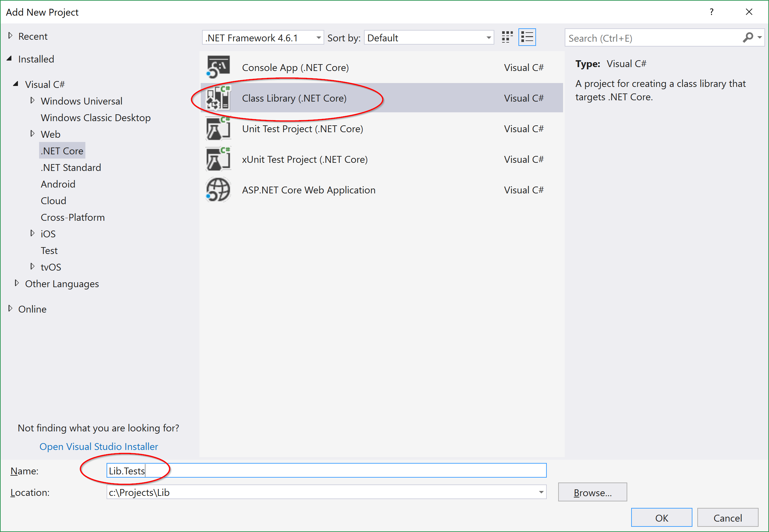This screenshot has height=532, width=769.
Task: Select the Test category
Action: click(49, 251)
